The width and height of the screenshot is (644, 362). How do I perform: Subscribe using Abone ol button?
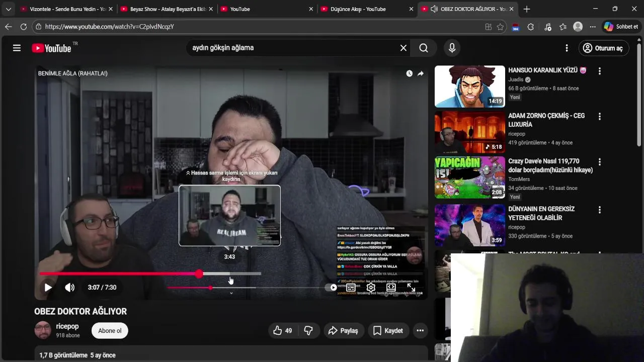(110, 330)
